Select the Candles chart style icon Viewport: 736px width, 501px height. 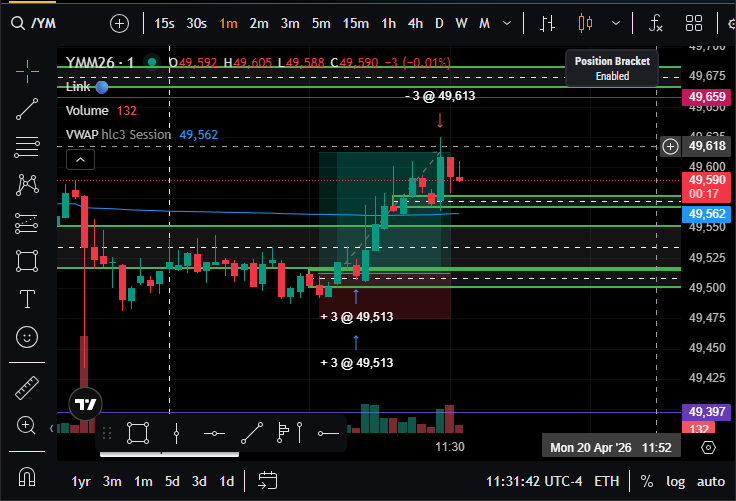pos(585,23)
